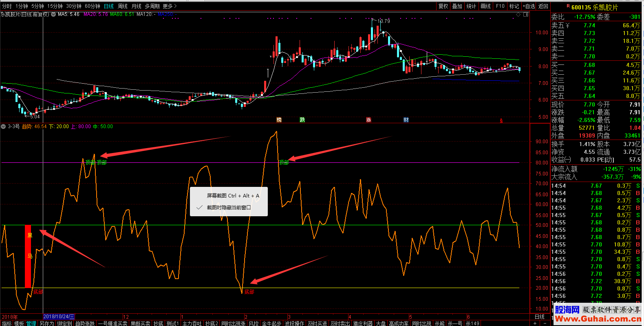Open the 模板 template tab
644x326 pixels.
point(19,323)
